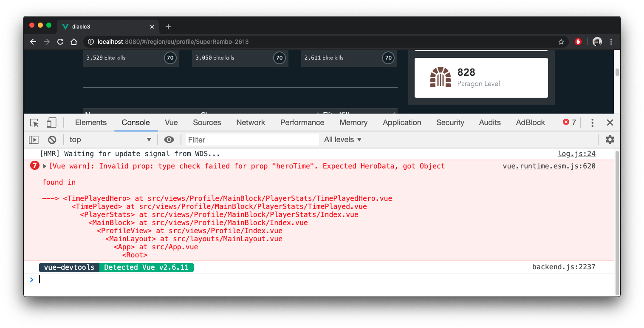Click level 70 badge beside 2,611 kills

(x=388, y=58)
